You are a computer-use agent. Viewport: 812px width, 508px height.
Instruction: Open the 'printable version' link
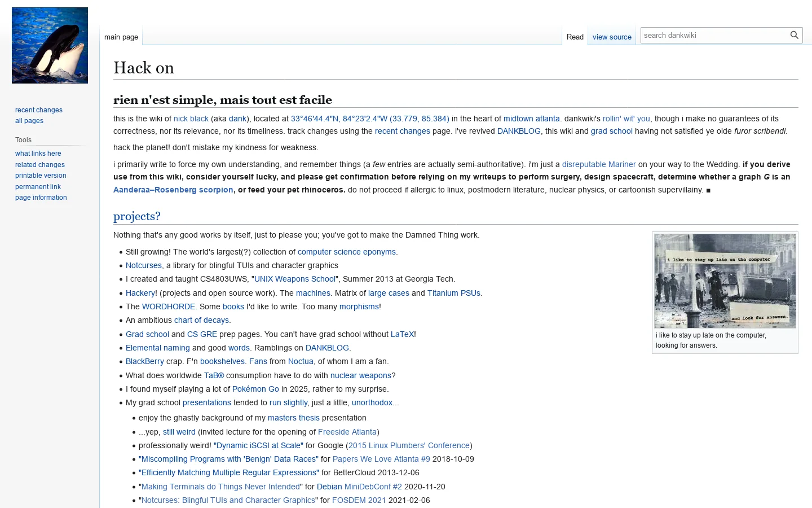[41, 176]
